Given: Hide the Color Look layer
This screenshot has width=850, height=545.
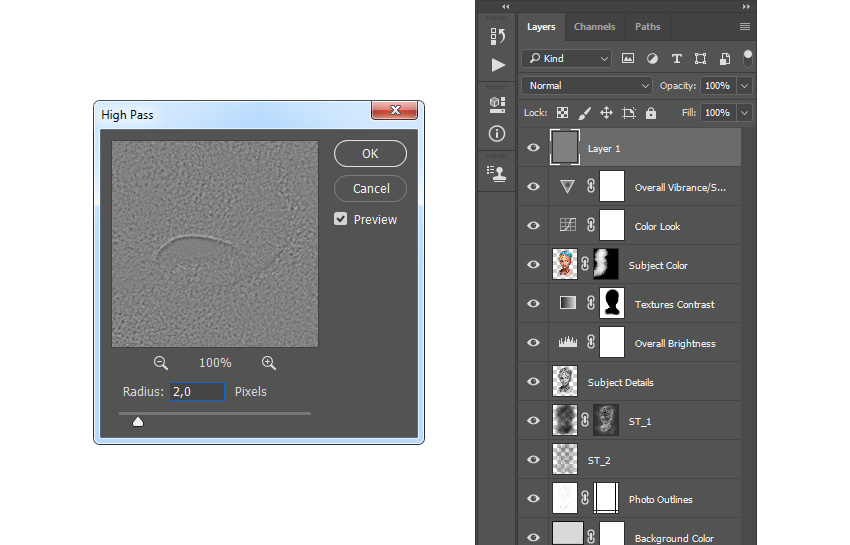Looking at the screenshot, I should click(533, 226).
